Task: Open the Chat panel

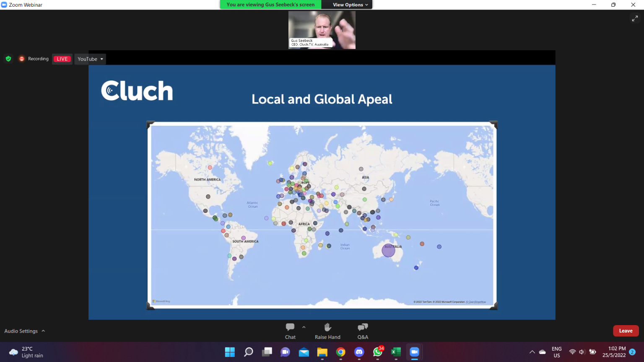Action: coord(290,331)
